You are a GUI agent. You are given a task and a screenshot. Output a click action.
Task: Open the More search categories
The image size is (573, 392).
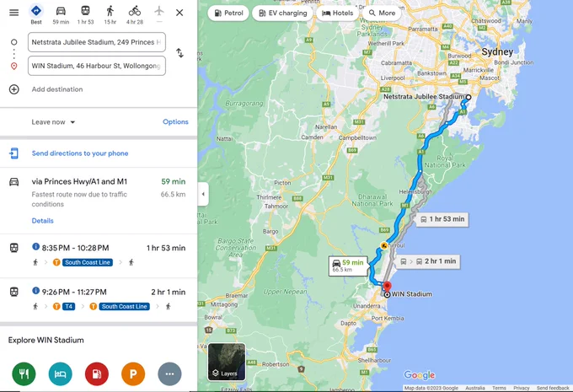[382, 13]
